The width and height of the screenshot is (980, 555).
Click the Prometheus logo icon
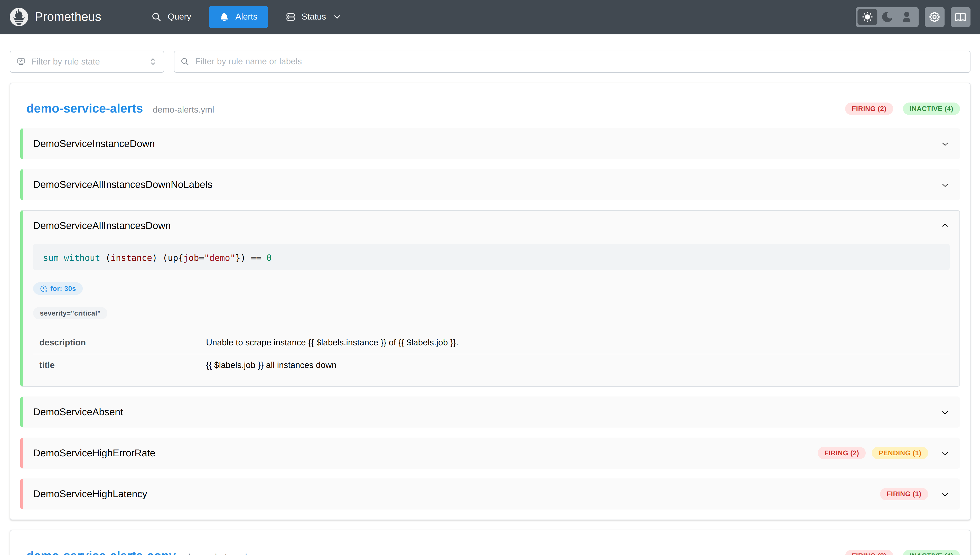tap(19, 17)
